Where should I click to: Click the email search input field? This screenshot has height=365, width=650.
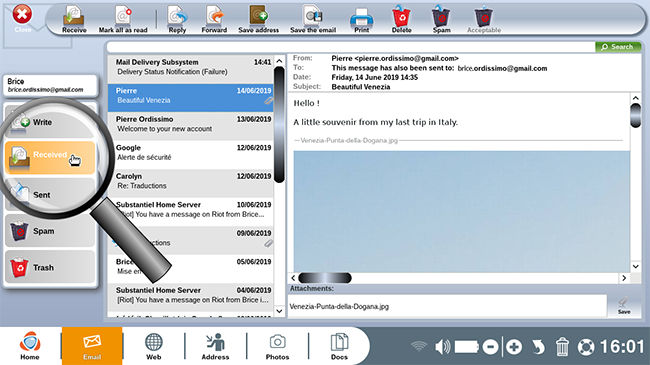tap(351, 47)
